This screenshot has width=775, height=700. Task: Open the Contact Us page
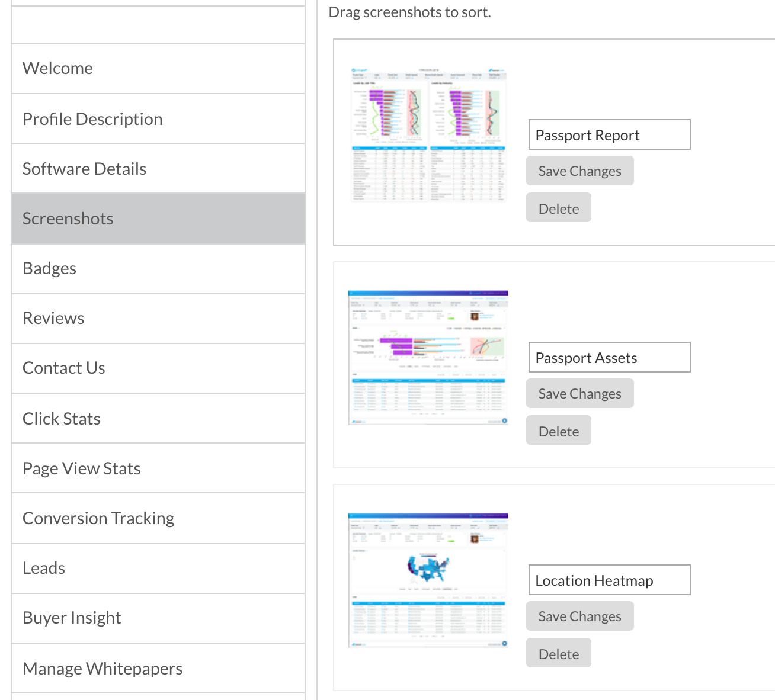63,368
